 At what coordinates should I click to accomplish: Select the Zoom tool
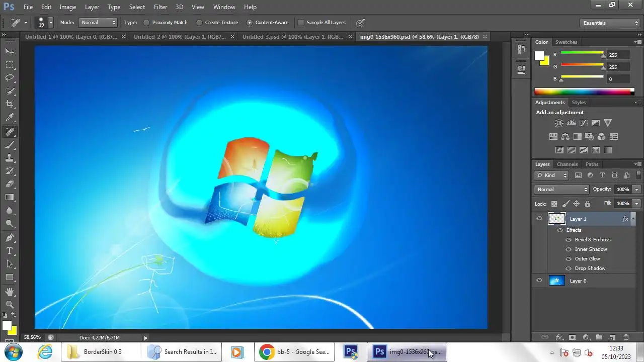pos(10,305)
